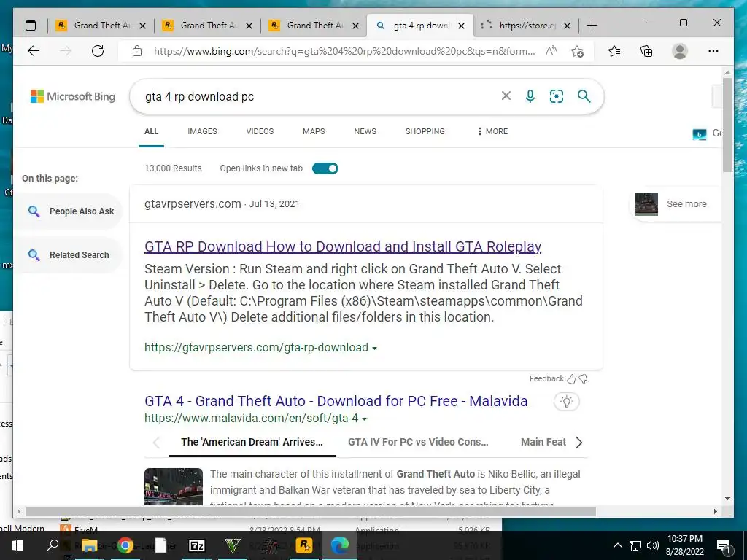Open Chrome from the taskbar
This screenshot has width=747, height=560.
click(125, 545)
